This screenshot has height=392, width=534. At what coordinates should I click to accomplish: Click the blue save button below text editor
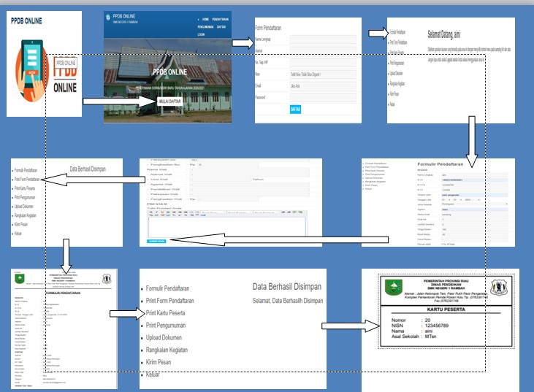click(156, 240)
